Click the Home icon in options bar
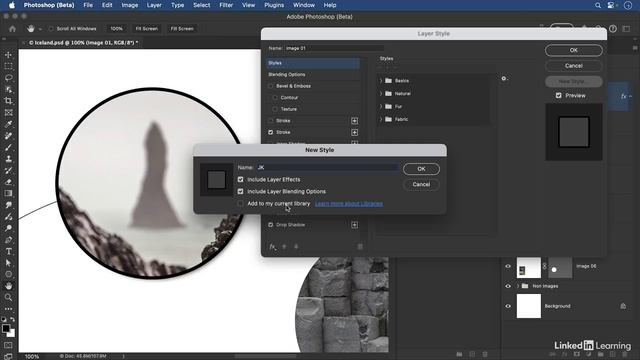The image size is (640, 360). [x=13, y=29]
